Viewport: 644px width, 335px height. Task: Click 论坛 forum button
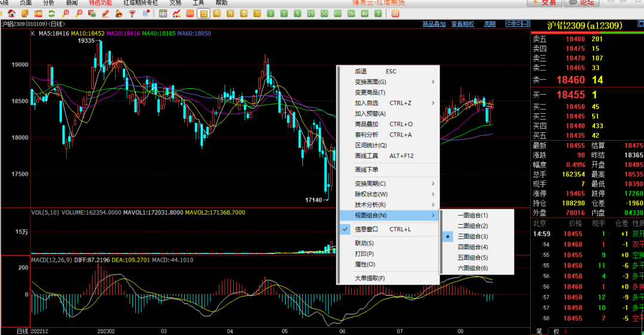click(581, 3)
